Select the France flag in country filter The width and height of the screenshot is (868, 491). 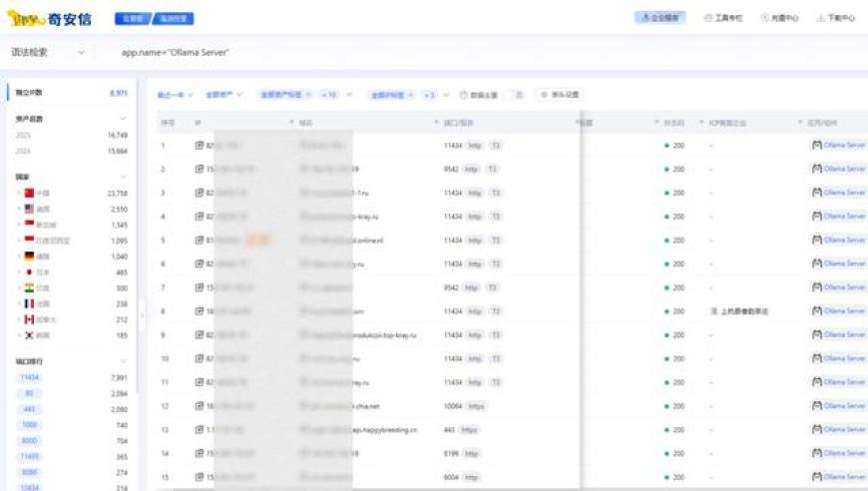29,304
